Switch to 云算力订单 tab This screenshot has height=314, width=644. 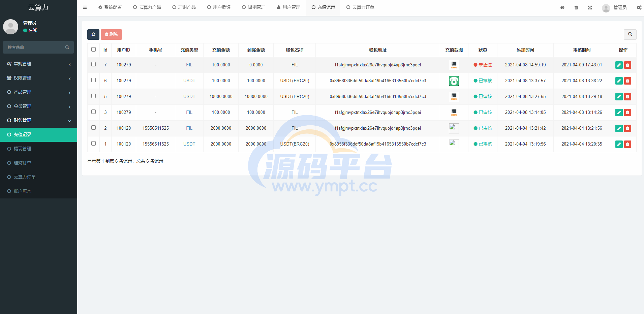[x=360, y=7]
